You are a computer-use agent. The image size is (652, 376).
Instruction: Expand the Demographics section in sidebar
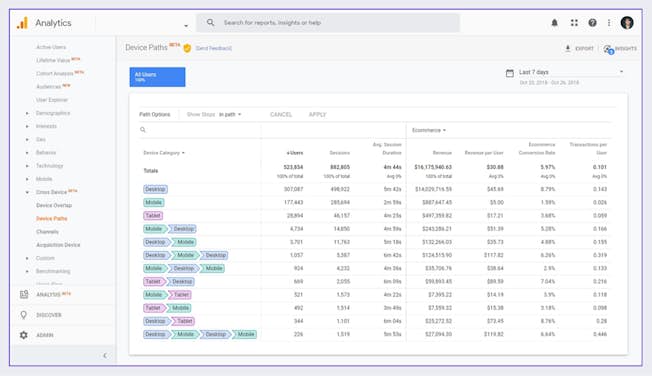click(x=52, y=113)
